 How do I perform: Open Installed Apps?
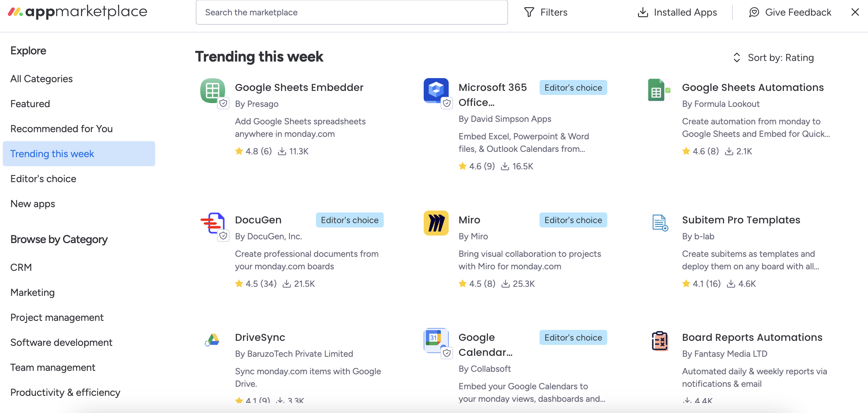(677, 12)
